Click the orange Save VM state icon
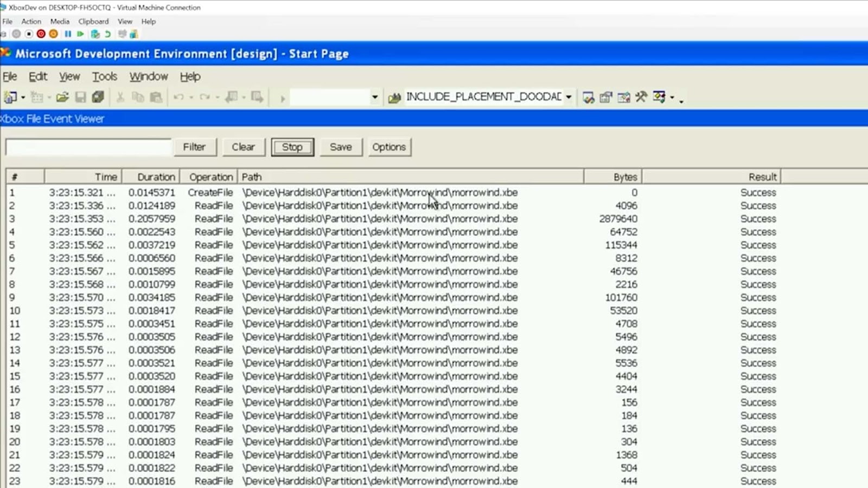This screenshot has height=488, width=868. (53, 34)
